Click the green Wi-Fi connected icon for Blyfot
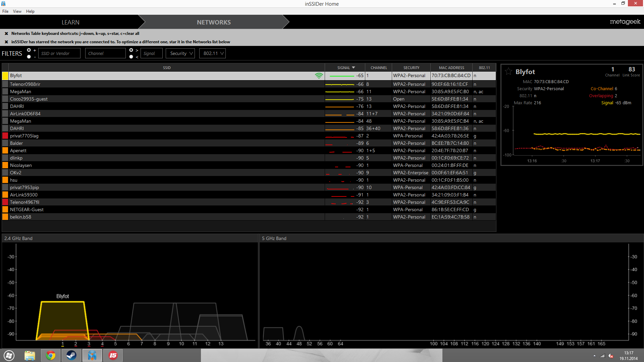 pos(319,76)
